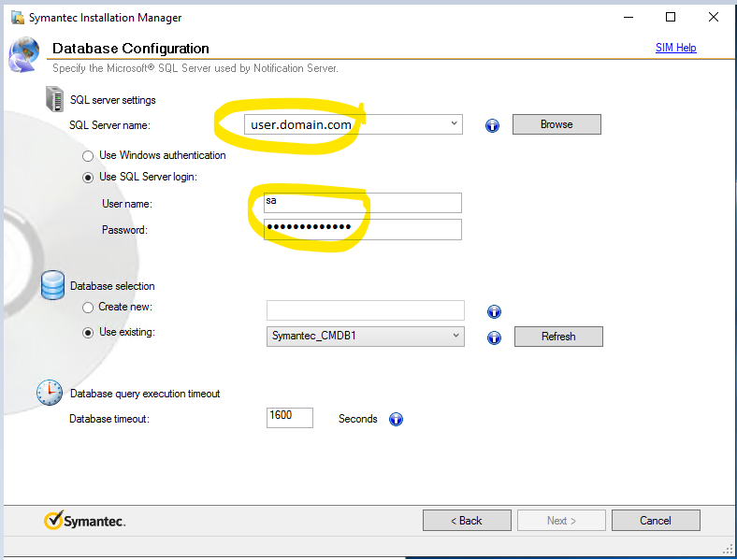Click the Symantec logo in footer

pos(85,521)
